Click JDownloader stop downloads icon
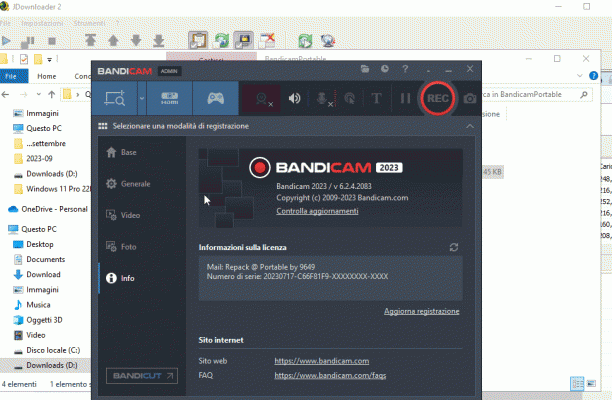This screenshot has width=612, height=400. coord(52,41)
